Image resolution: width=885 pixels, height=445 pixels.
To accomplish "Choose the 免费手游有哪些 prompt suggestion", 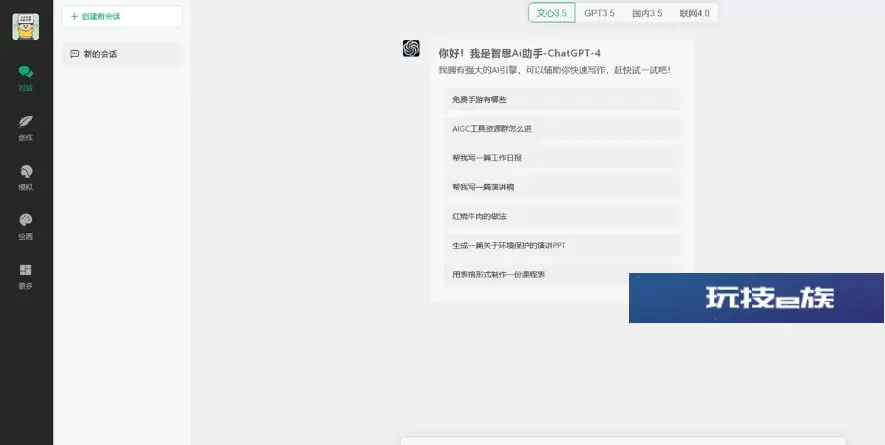I will (562, 99).
